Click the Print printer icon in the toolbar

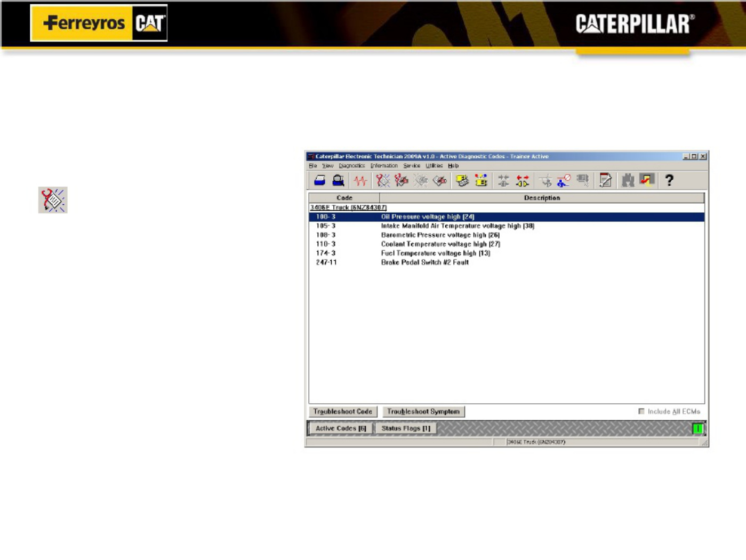[320, 181]
